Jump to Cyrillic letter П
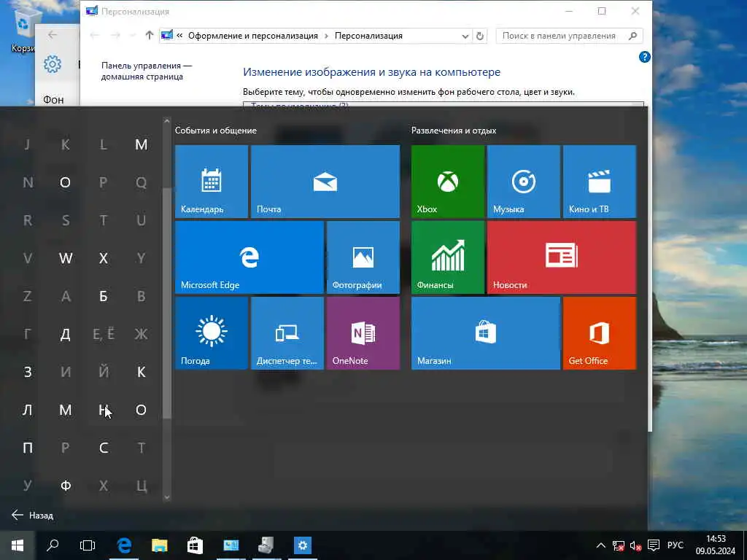 coord(28,448)
